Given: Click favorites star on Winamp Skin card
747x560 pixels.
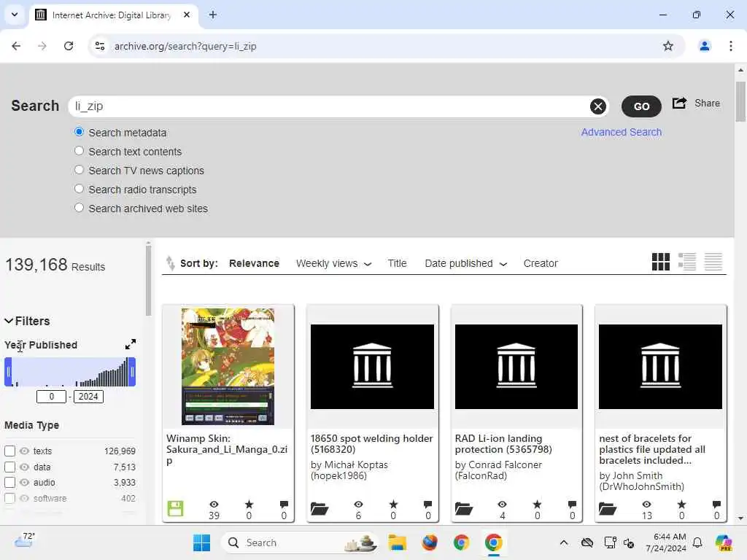Looking at the screenshot, I should click(249, 505).
